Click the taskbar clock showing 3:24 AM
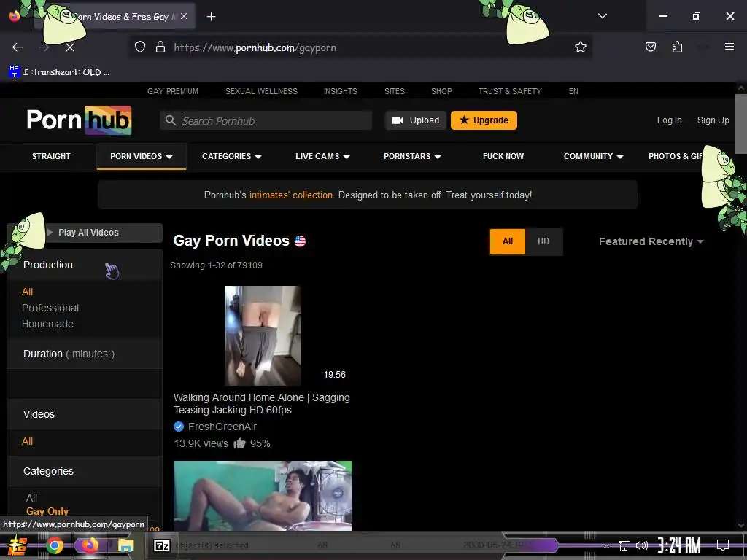 (x=679, y=545)
